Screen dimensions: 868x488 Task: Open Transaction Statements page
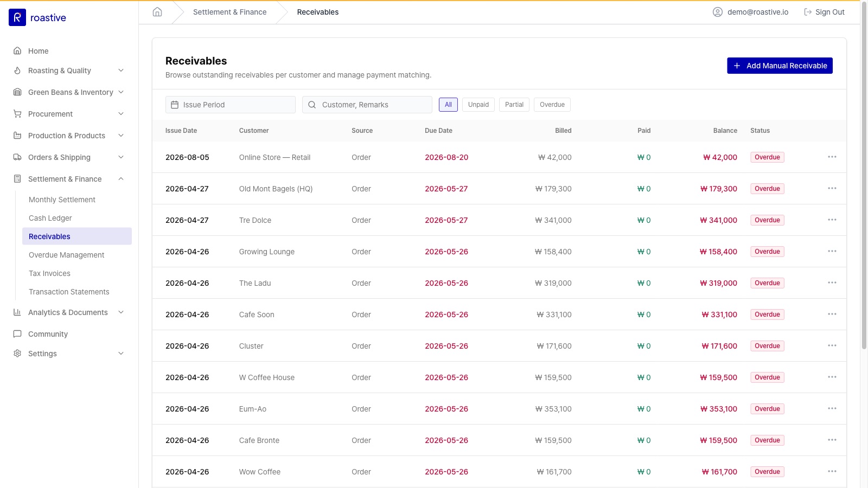(x=69, y=292)
